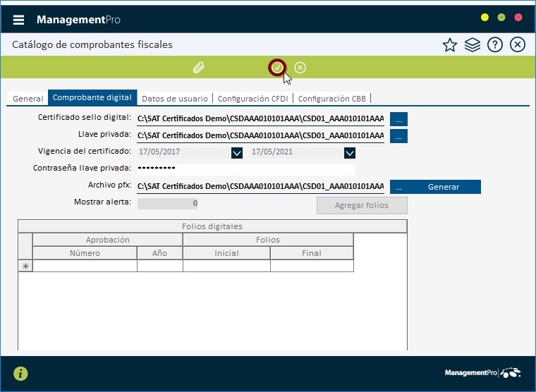Click the Inicial column header
This screenshot has height=392, width=536.
226,253
